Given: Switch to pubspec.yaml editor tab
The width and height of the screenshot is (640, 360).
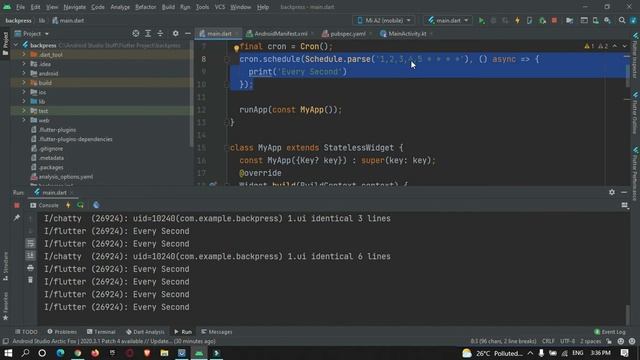Looking at the screenshot, I should pos(347,33).
